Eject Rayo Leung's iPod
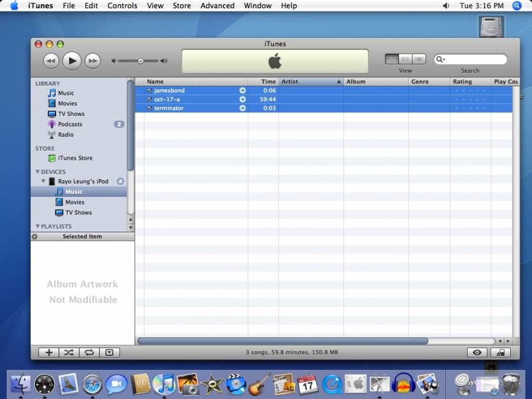532x399 pixels. pyautogui.click(x=120, y=181)
